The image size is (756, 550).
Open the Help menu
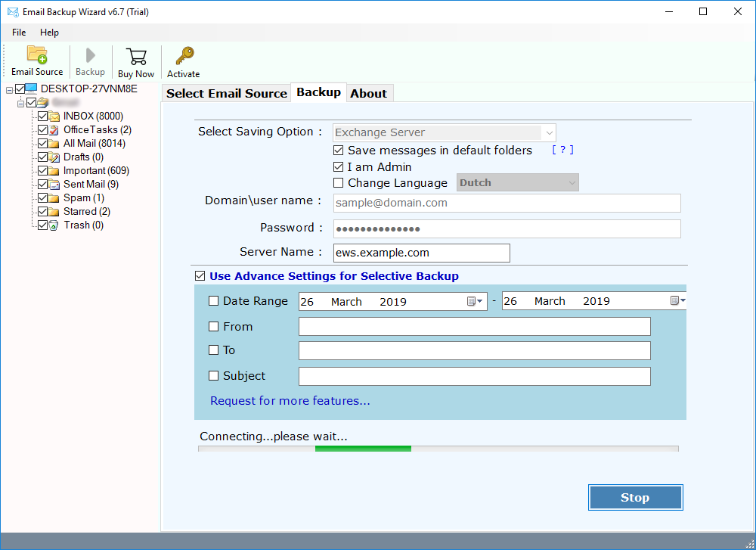click(49, 33)
